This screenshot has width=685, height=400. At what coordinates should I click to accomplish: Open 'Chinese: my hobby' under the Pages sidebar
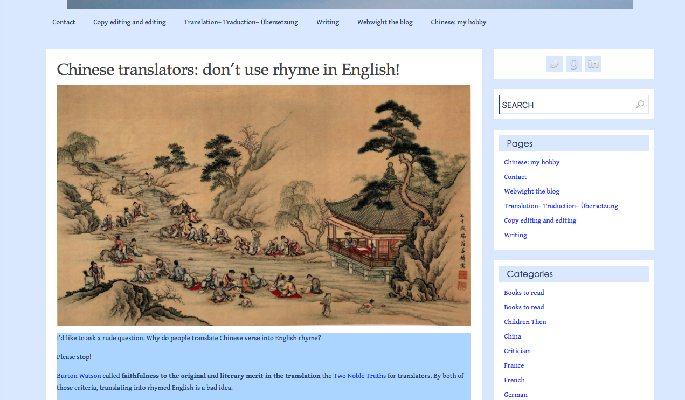click(531, 162)
